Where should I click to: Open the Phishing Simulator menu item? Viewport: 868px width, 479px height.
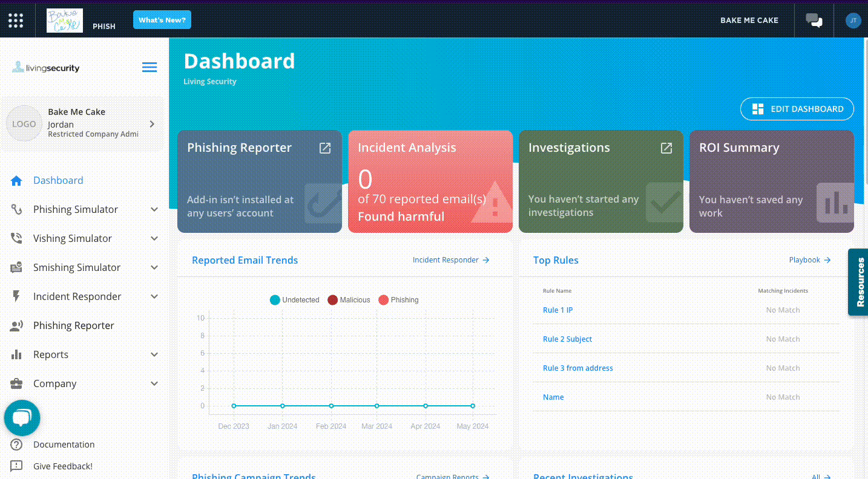(x=76, y=209)
